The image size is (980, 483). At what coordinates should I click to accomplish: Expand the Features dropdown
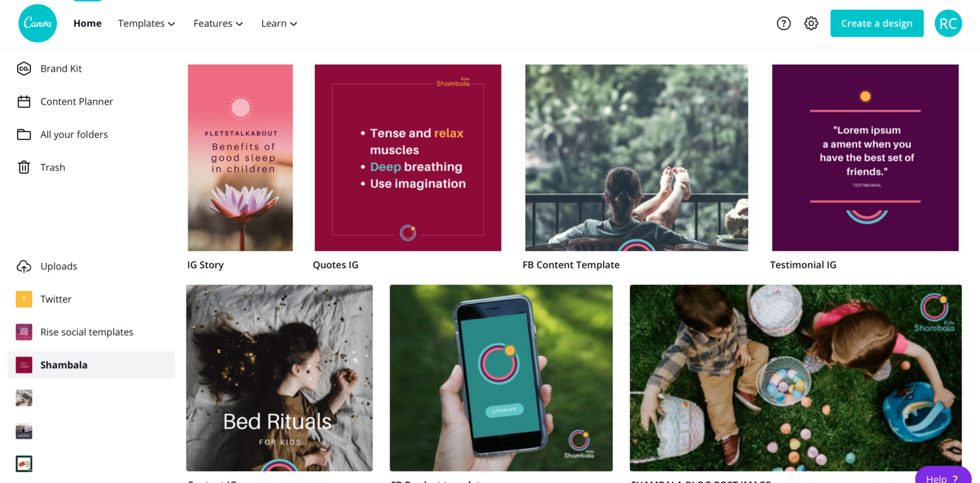click(x=218, y=24)
